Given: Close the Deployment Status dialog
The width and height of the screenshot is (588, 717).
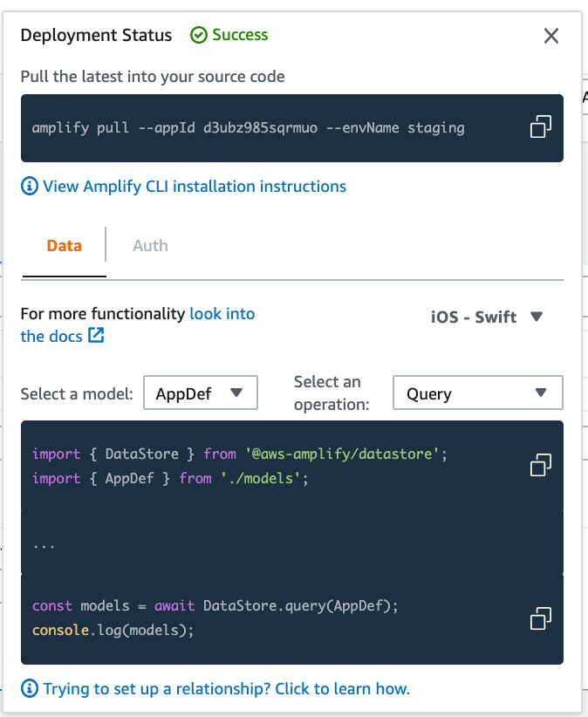Looking at the screenshot, I should (550, 36).
